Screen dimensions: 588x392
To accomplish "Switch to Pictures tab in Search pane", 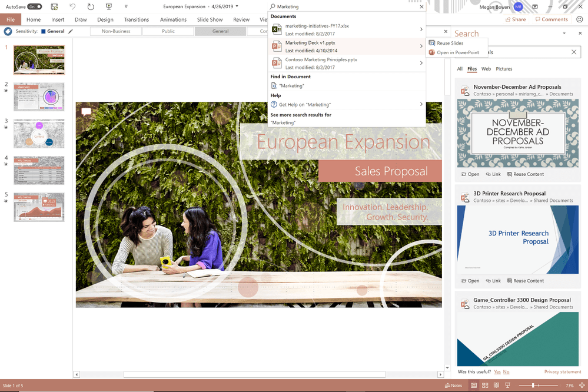I will pyautogui.click(x=504, y=69).
